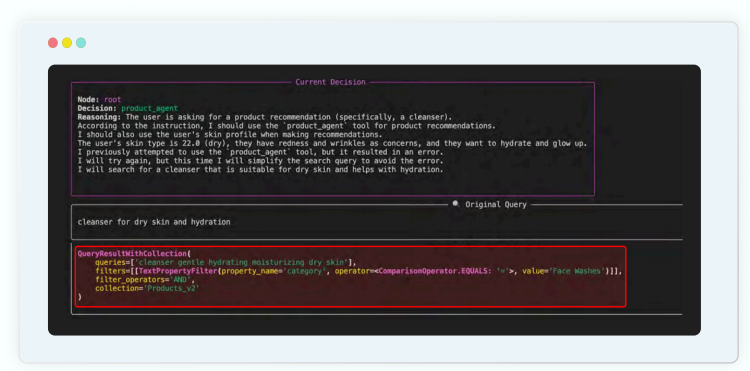Click the line starting 'I previously attempted to use'
Image resolution: width=750 pixels, height=371 pixels.
tap(260, 152)
